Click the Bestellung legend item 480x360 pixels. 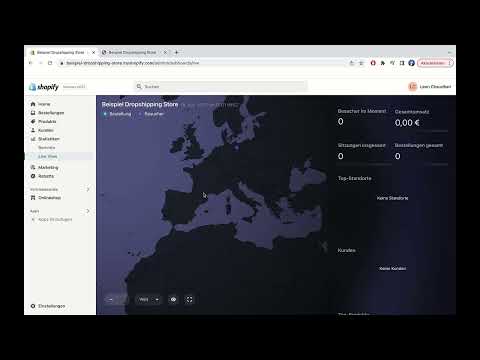point(117,114)
